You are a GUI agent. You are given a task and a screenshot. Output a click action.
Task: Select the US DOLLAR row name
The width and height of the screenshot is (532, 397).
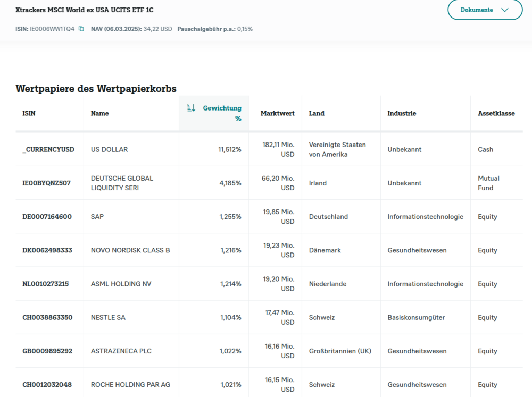pyautogui.click(x=110, y=149)
